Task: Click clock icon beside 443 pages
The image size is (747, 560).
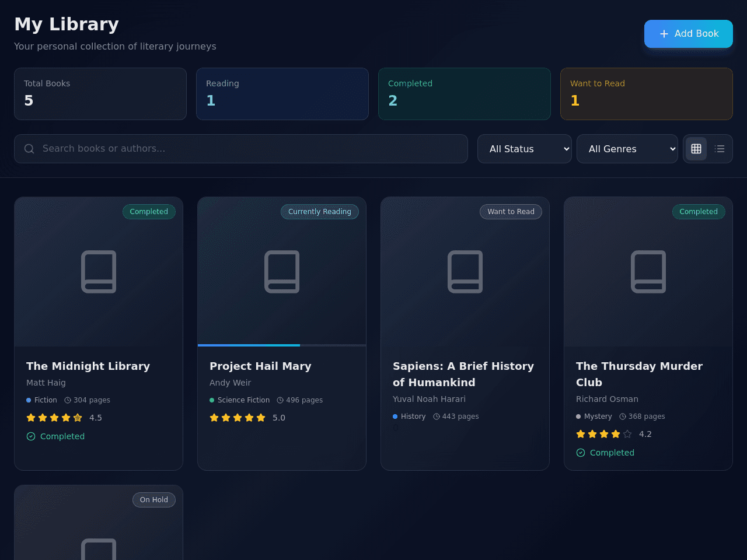Action: tap(437, 416)
